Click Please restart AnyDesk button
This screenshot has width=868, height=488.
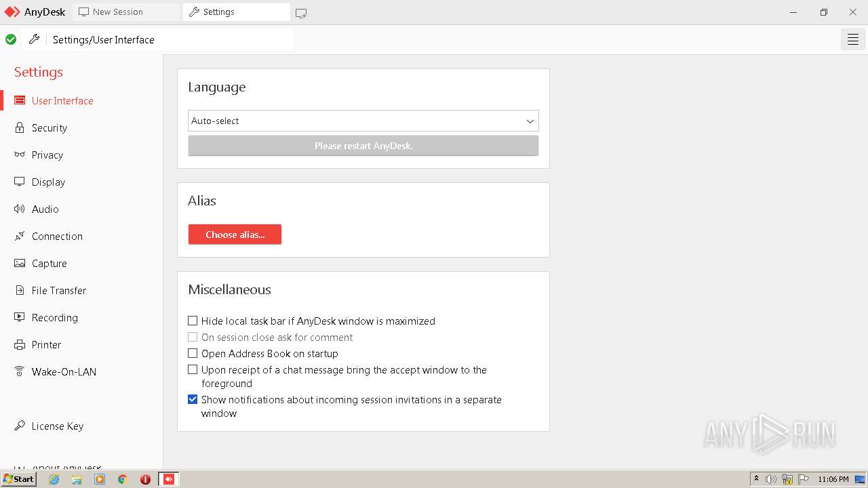click(363, 146)
